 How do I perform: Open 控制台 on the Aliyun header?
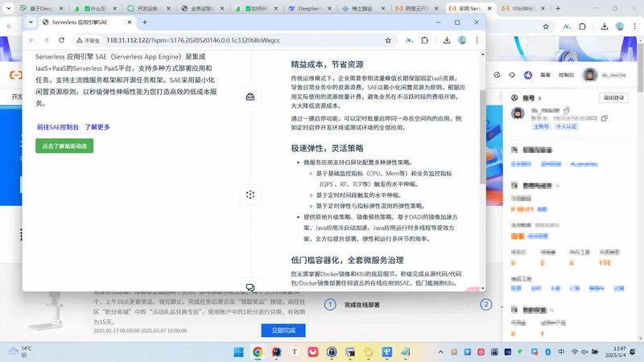tap(566, 75)
